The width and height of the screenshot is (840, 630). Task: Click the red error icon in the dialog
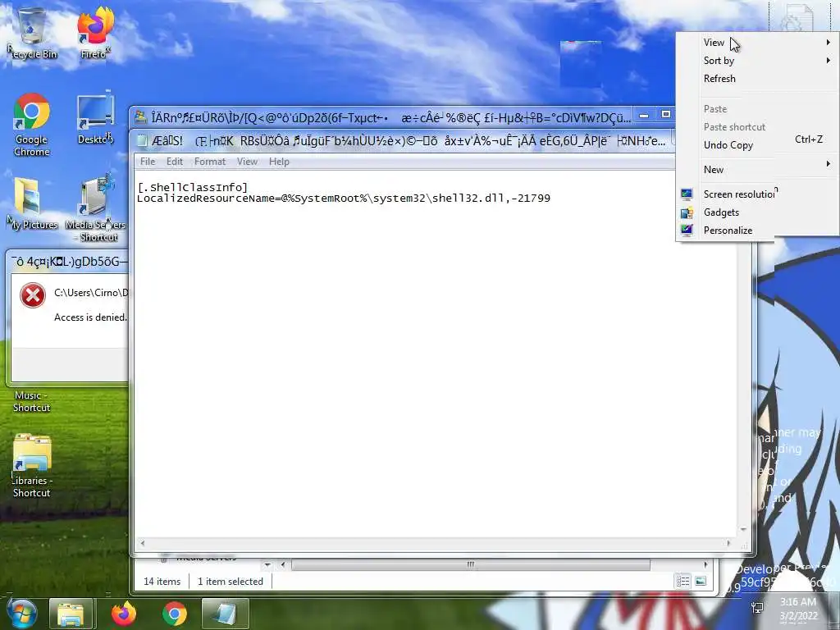tap(33, 295)
